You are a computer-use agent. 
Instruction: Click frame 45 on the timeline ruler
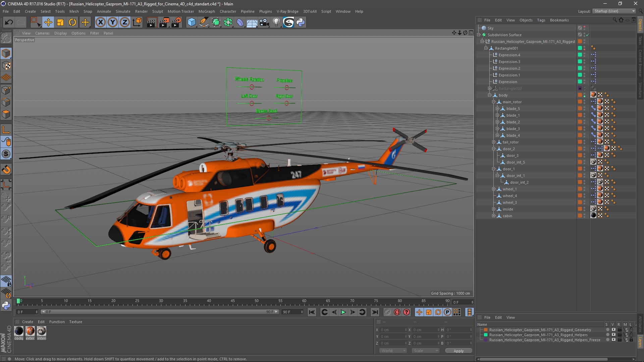point(233,301)
